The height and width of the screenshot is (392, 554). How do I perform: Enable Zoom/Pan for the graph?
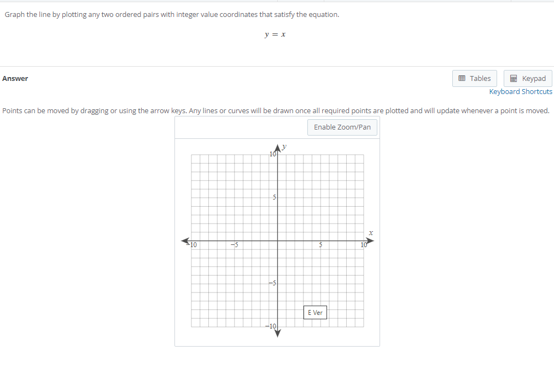(x=342, y=127)
